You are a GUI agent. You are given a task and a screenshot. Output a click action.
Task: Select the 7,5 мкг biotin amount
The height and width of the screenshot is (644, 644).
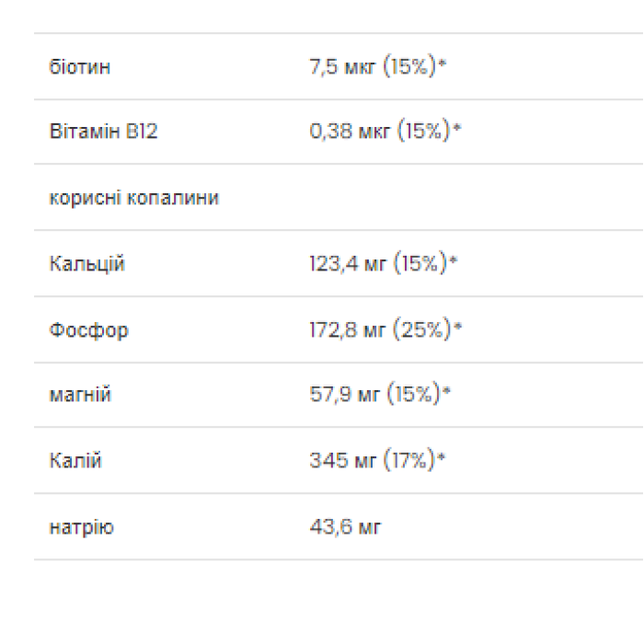coord(342,66)
